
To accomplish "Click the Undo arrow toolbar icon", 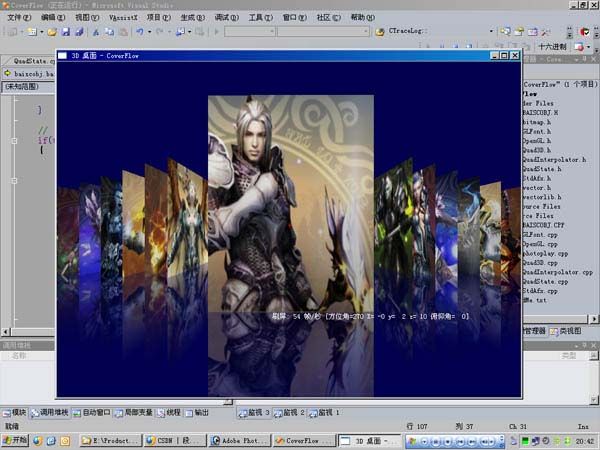I will coord(140,32).
